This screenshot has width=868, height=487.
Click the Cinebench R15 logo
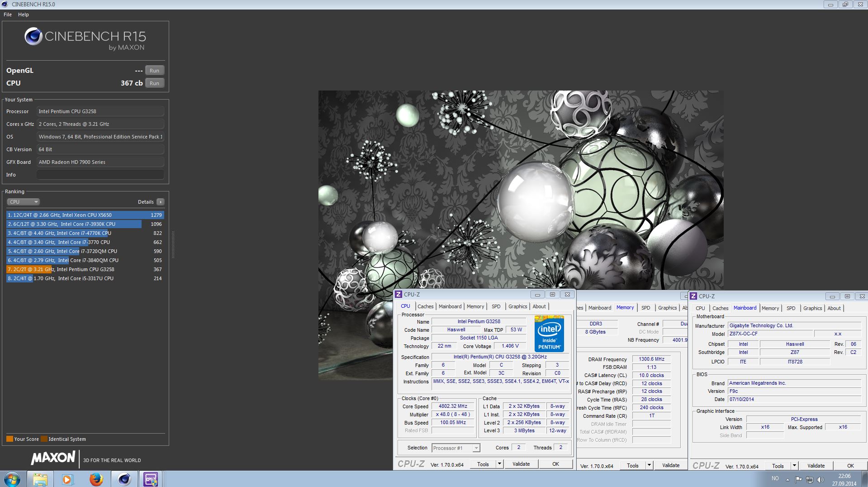click(85, 39)
